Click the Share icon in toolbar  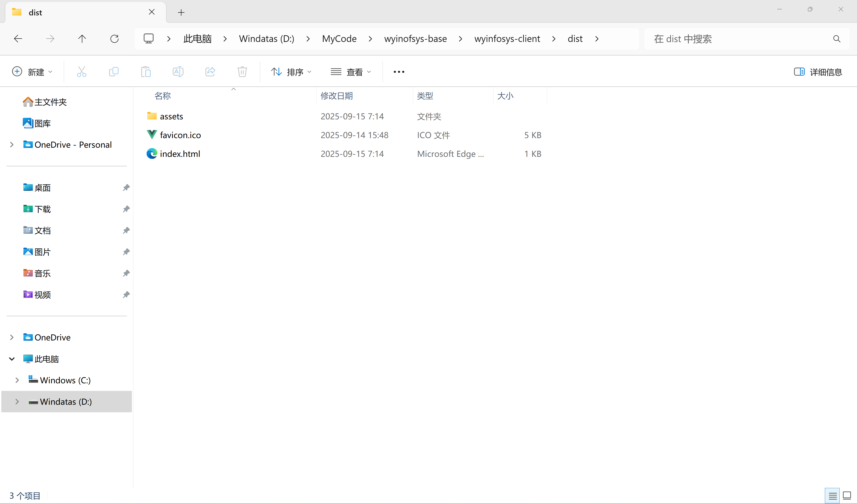210,72
